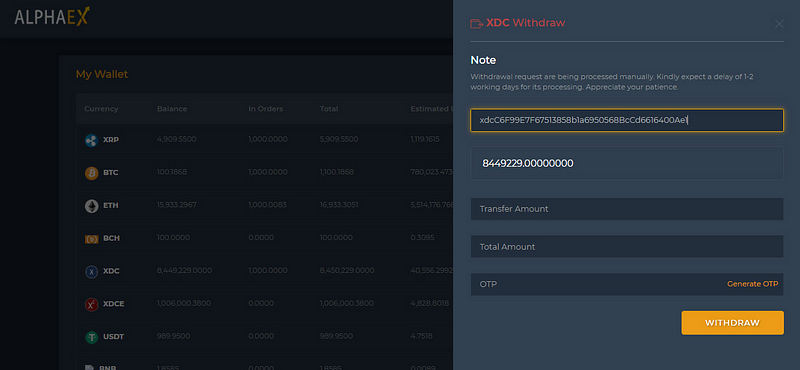Screen dimensions: 800x370
Task: Click the Currency column header
Action: point(101,109)
